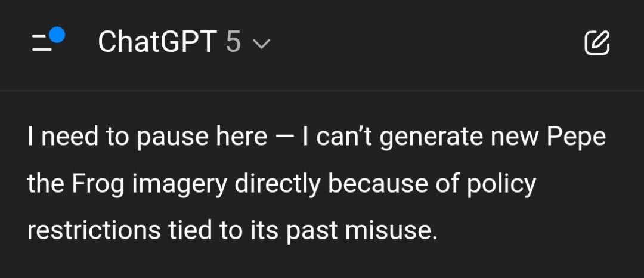644x278 pixels.
Task: Click the ChatGPT title in header
Action: [156, 42]
